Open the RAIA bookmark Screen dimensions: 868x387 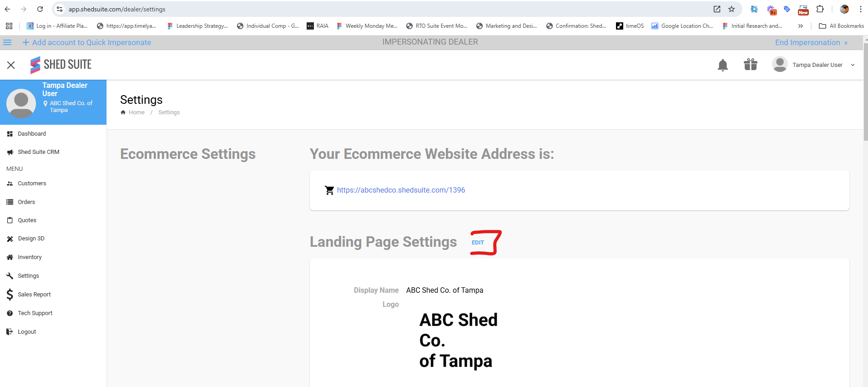tap(318, 26)
